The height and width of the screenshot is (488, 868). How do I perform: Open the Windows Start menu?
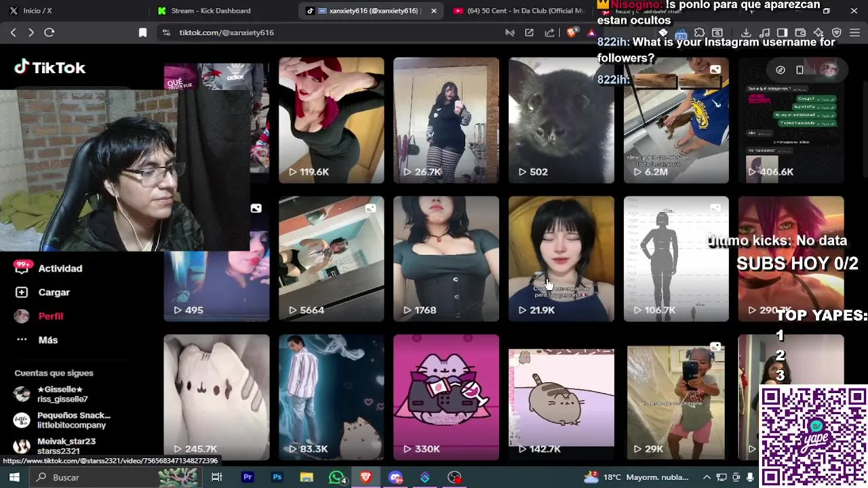[x=14, y=477]
